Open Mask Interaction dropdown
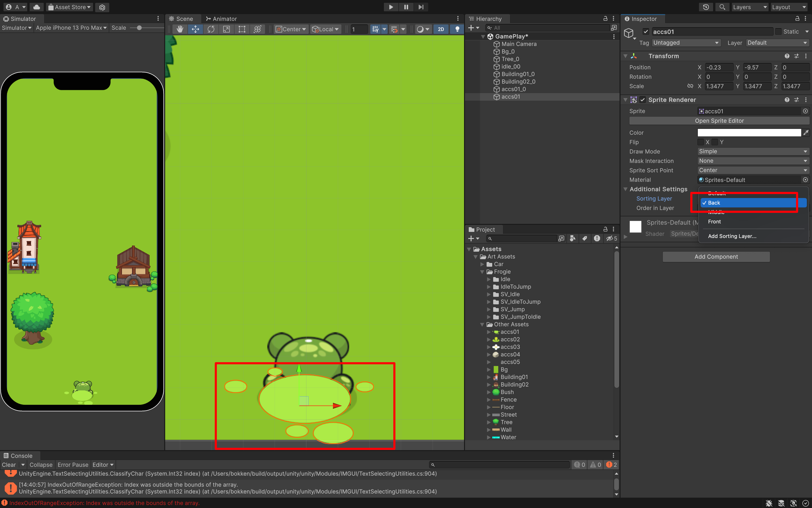The width and height of the screenshot is (812, 508). pos(753,161)
